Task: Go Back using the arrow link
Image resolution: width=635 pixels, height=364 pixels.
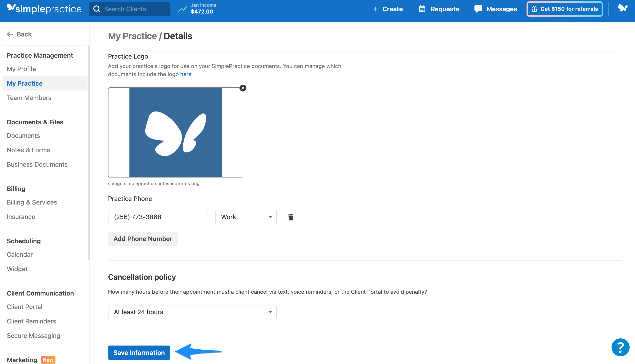Action: [19, 34]
